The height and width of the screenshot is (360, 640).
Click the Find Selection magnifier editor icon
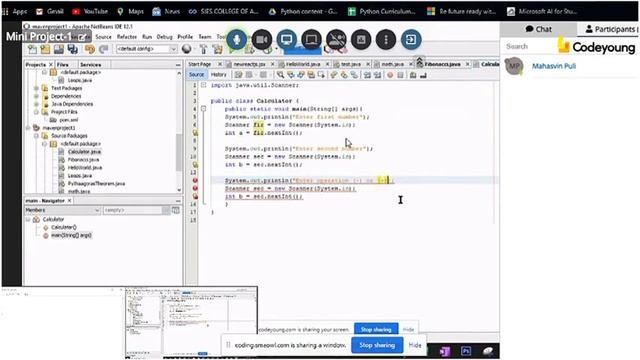point(280,75)
